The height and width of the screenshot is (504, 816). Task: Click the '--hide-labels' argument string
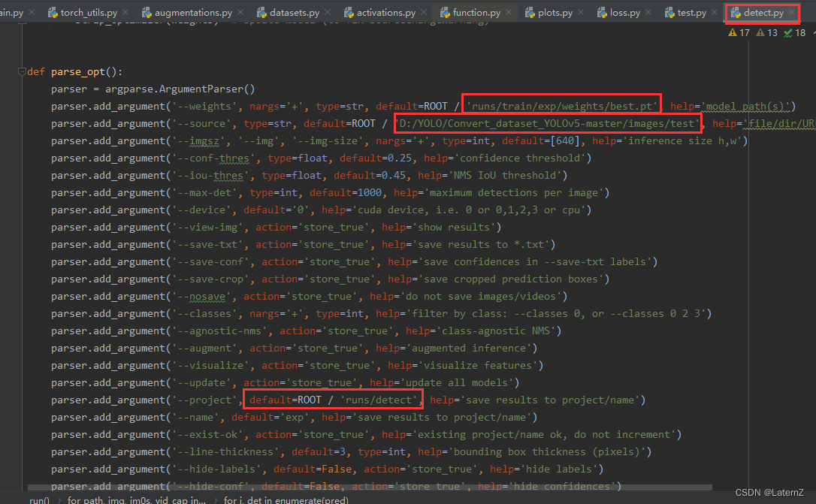[216, 469]
